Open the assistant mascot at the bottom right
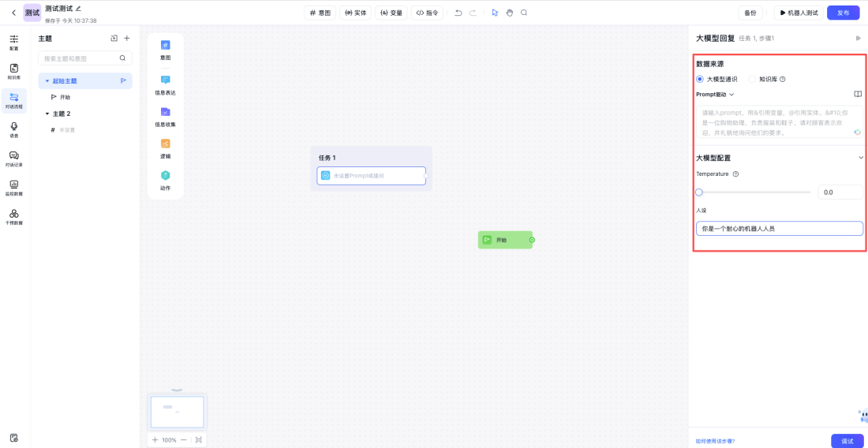 click(x=862, y=416)
